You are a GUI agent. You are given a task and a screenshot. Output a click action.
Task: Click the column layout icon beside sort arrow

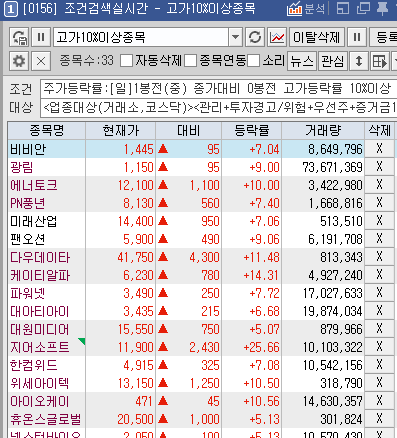(x=380, y=61)
